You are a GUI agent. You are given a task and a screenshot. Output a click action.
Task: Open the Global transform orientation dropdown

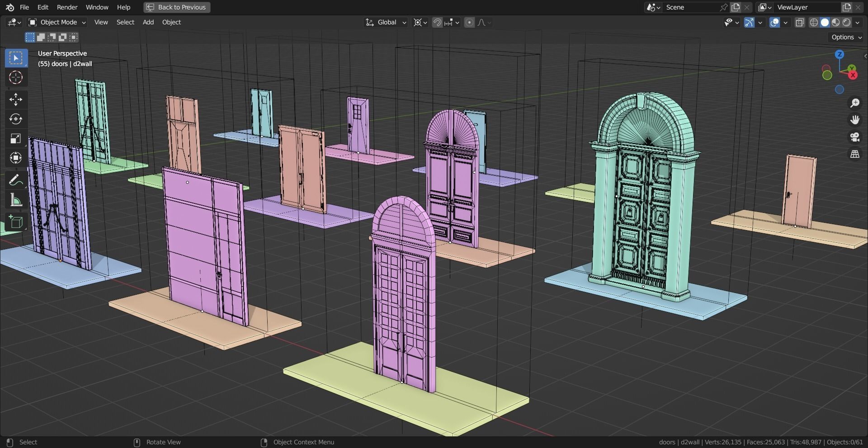[386, 22]
